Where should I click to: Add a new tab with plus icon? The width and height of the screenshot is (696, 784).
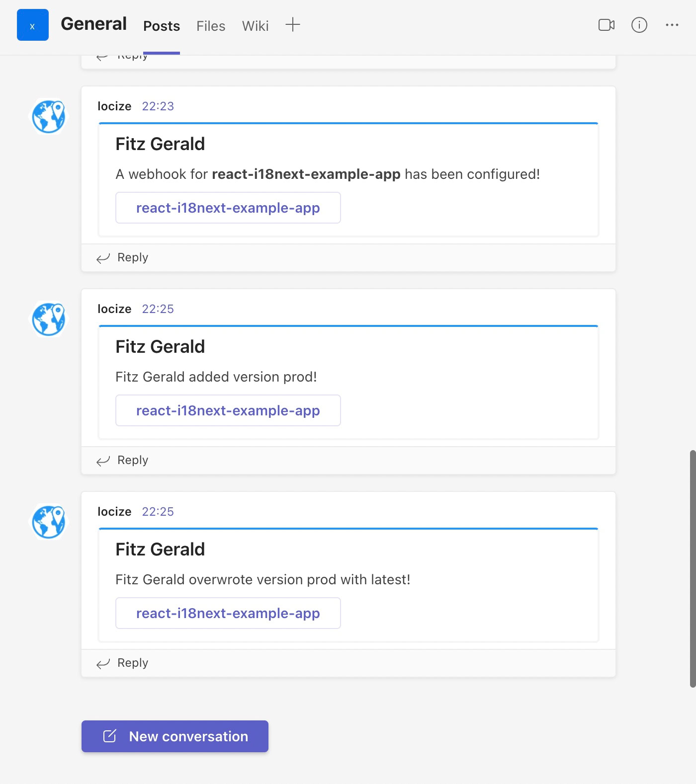click(293, 25)
